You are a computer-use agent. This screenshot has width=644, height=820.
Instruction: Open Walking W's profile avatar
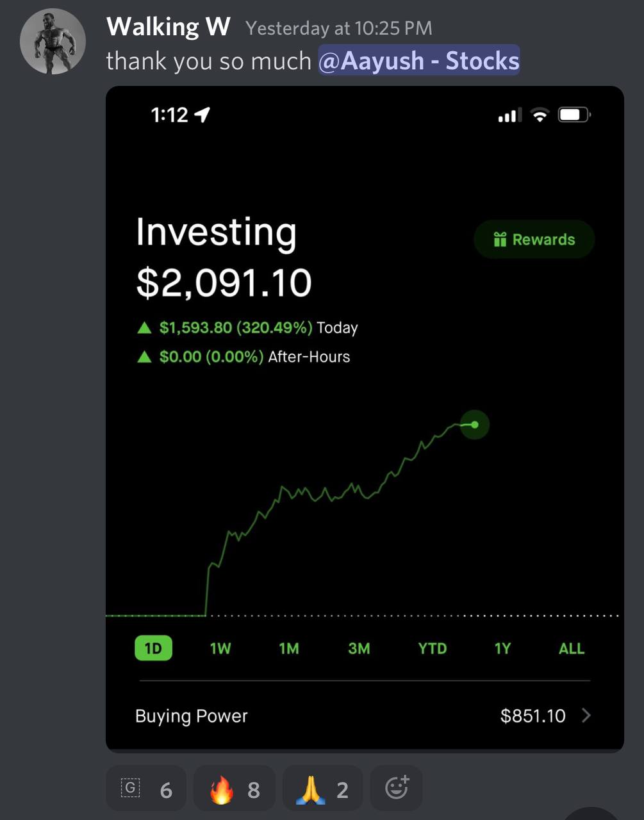pyautogui.click(x=53, y=42)
